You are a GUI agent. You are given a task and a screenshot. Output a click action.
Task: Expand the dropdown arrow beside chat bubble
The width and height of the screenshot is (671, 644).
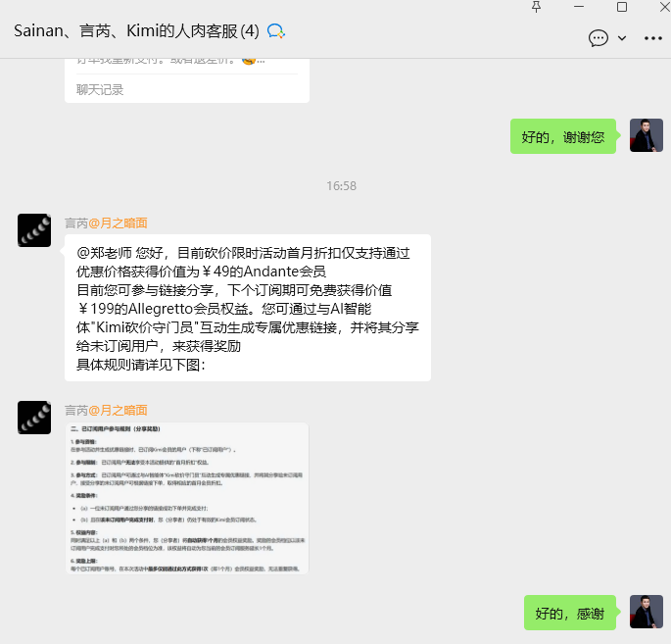coord(622,38)
